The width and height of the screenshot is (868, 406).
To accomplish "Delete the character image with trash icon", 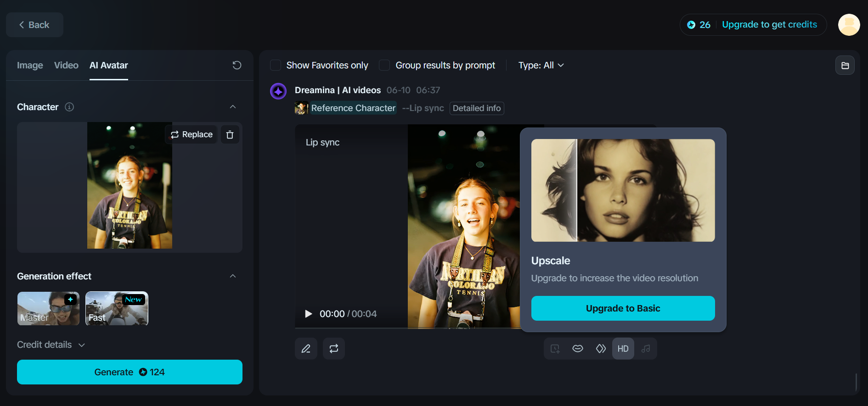I will tap(230, 134).
